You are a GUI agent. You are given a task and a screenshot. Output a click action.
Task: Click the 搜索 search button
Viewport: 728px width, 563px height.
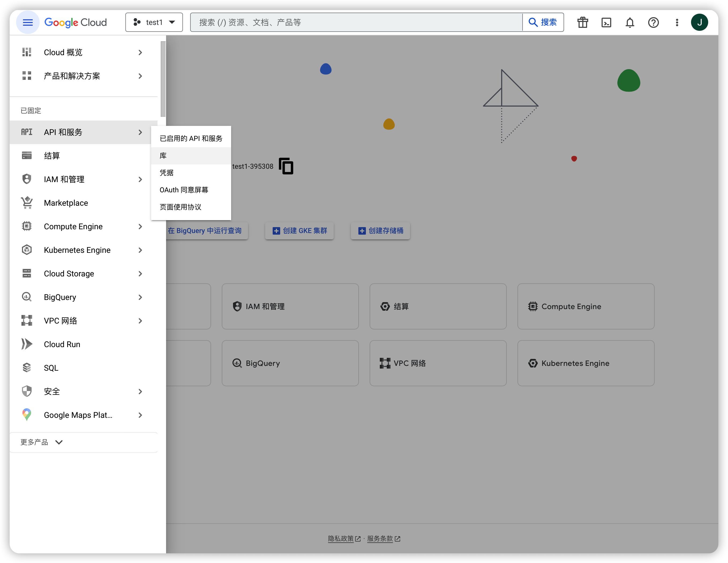tap(543, 22)
